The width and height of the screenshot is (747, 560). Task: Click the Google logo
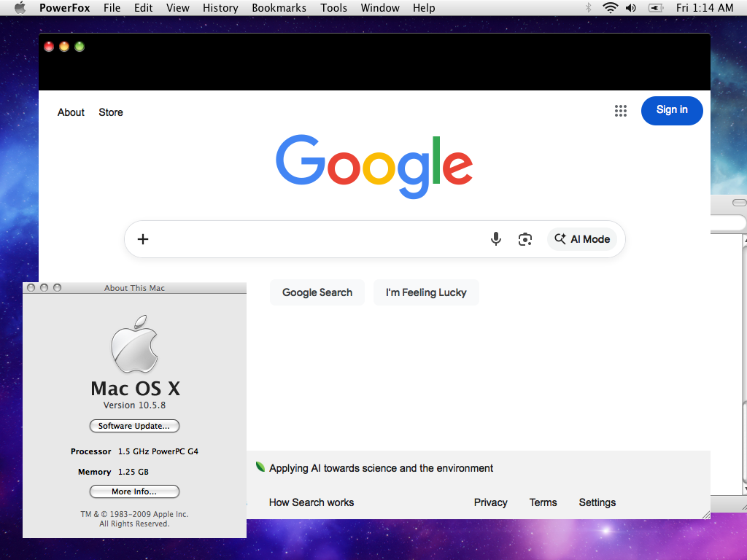(x=374, y=166)
